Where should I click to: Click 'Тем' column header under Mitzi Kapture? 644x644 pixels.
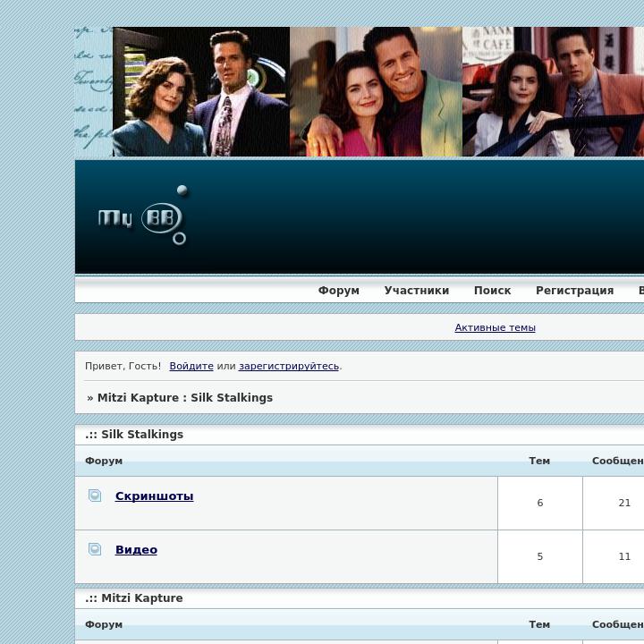coord(539,624)
